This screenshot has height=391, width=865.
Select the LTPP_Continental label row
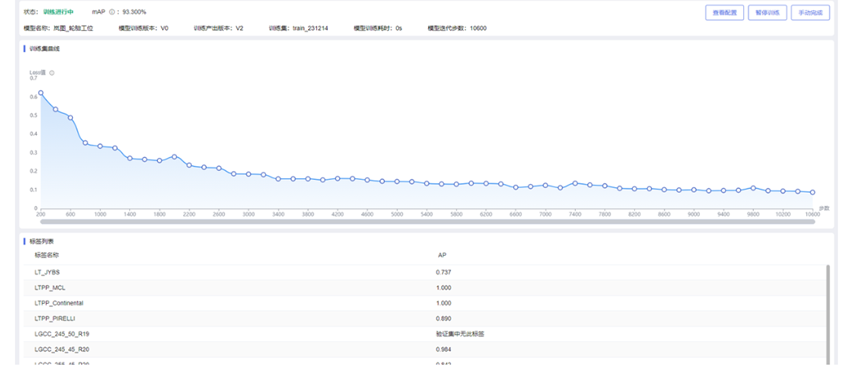pos(425,303)
